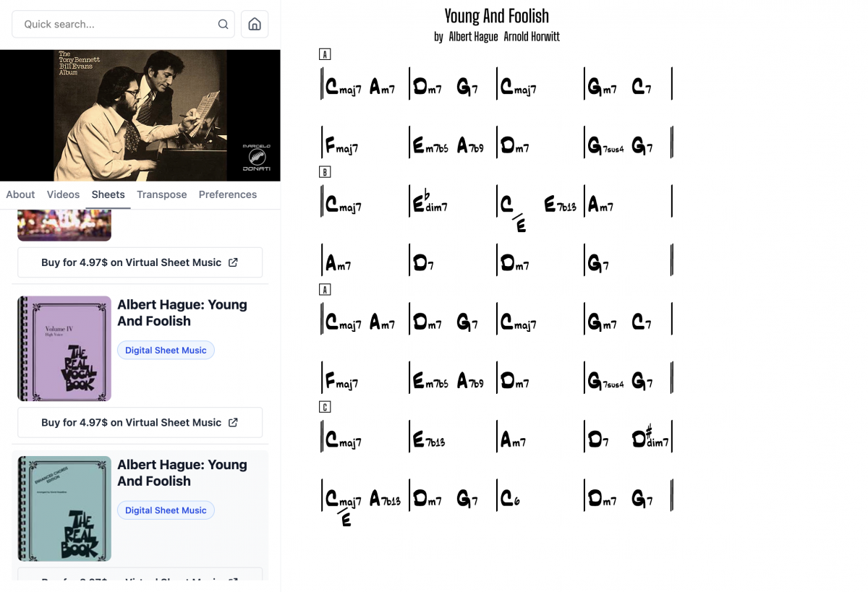
Task: Click the section B rehearsal mark
Action: click(x=325, y=172)
